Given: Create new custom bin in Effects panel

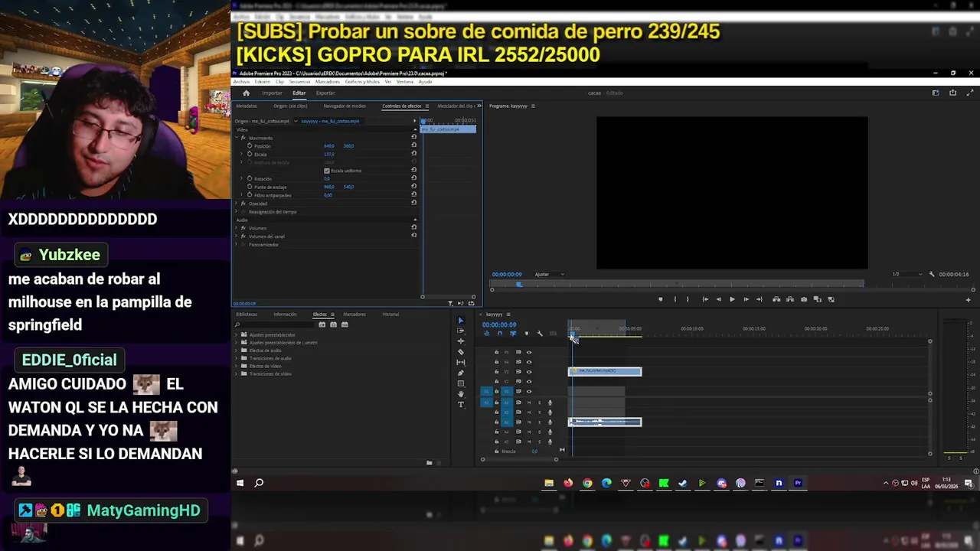Looking at the screenshot, I should coord(429,462).
